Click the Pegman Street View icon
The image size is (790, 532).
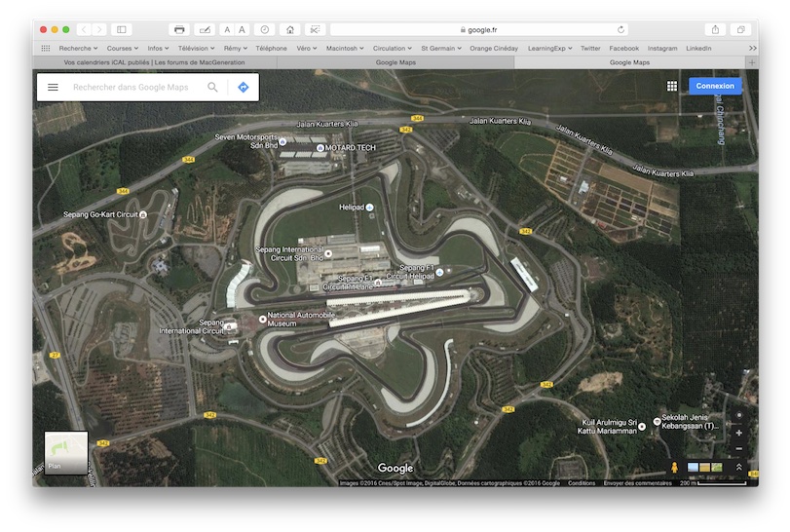pos(674,467)
